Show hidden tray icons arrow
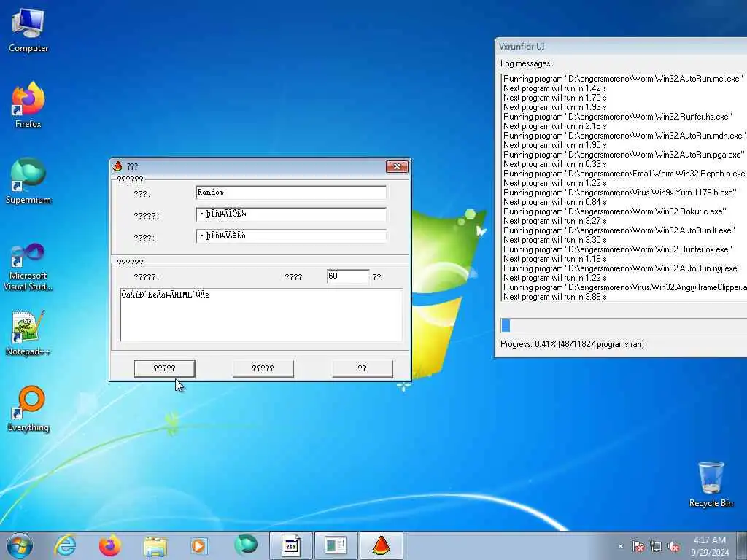The height and width of the screenshot is (560, 747). tap(620, 547)
